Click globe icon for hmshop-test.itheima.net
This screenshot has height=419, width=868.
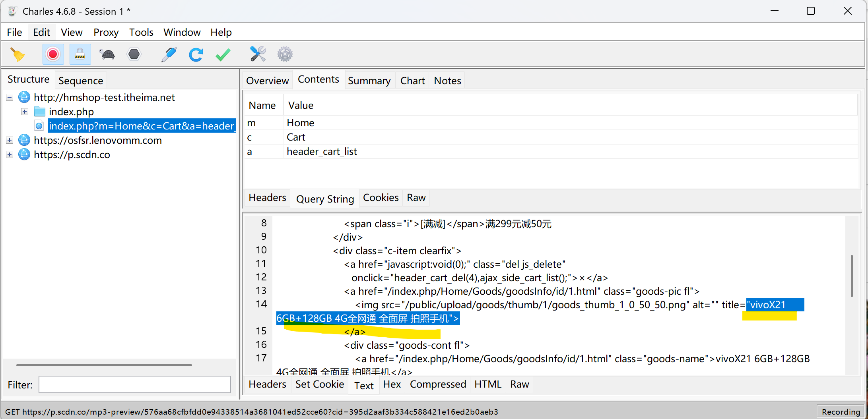pos(24,97)
